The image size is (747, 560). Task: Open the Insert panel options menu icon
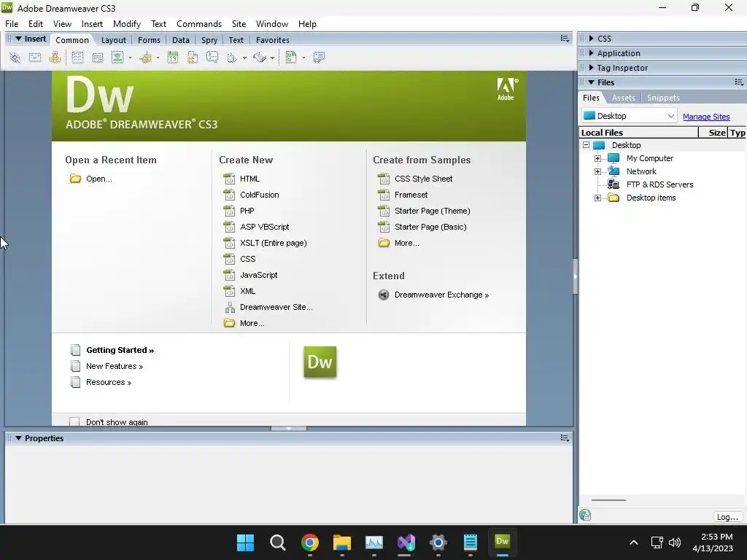565,39
